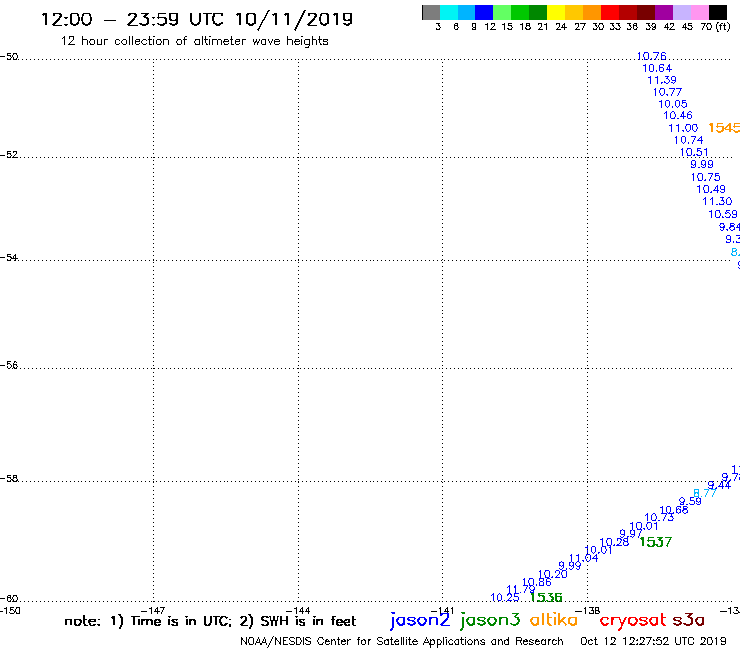This screenshot has width=740, height=650.
Task: Click the wave height value '10.51'
Action: tap(694, 152)
